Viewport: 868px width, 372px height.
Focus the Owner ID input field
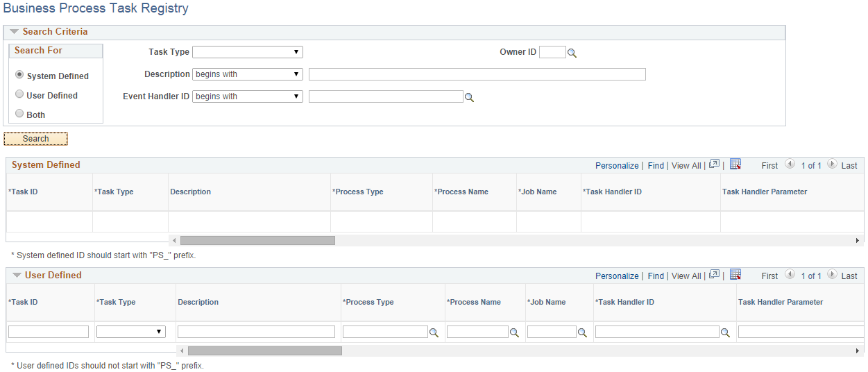coord(552,52)
